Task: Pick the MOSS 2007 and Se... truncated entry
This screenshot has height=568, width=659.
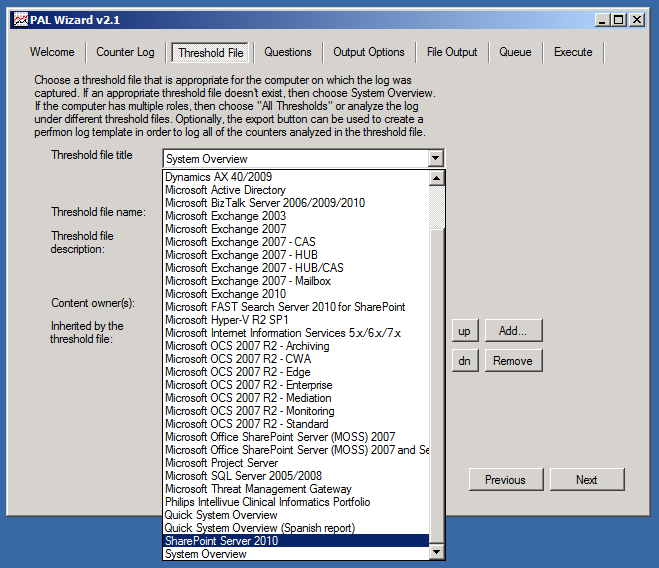Action: tap(296, 450)
